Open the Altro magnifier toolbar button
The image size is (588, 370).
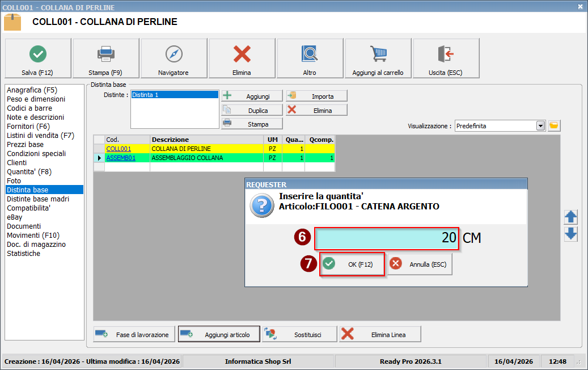tap(310, 58)
